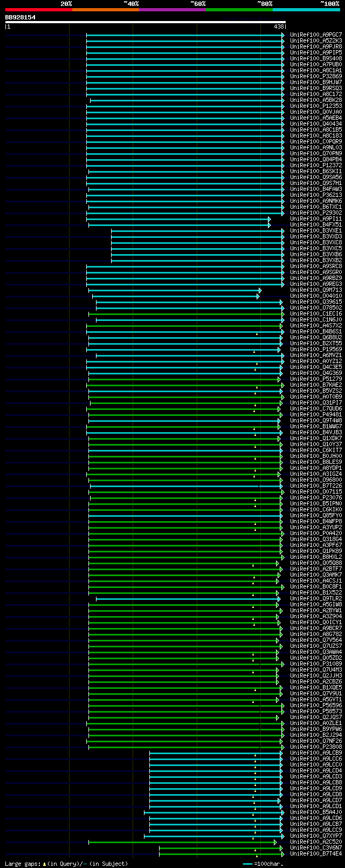Click the cyan alignment bar for UniRef100_Q9TLR2
Image resolution: width=345 pixels, height=868 pixels.
point(188,599)
